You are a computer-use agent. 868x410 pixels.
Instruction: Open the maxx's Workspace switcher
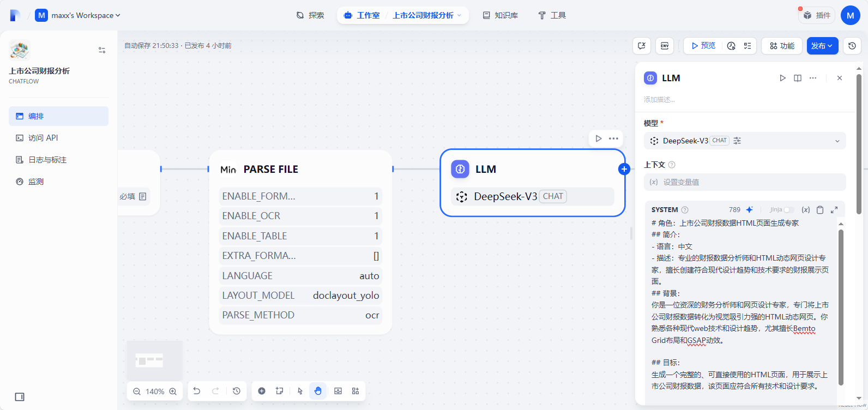point(78,15)
